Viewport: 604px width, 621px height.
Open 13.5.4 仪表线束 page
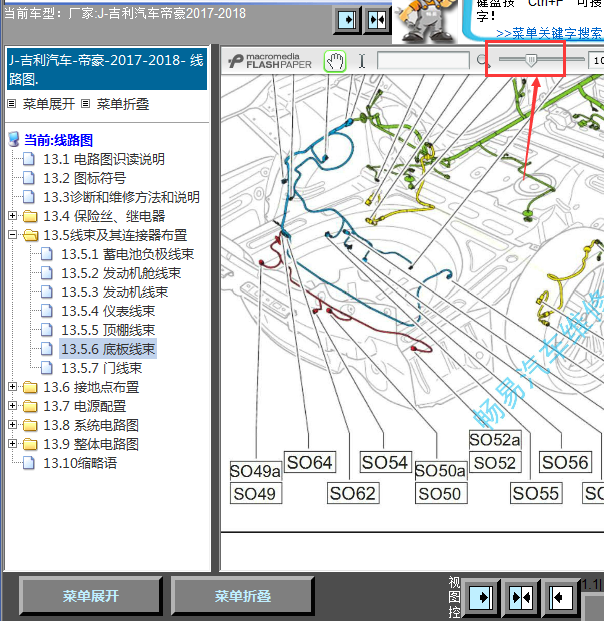[108, 311]
